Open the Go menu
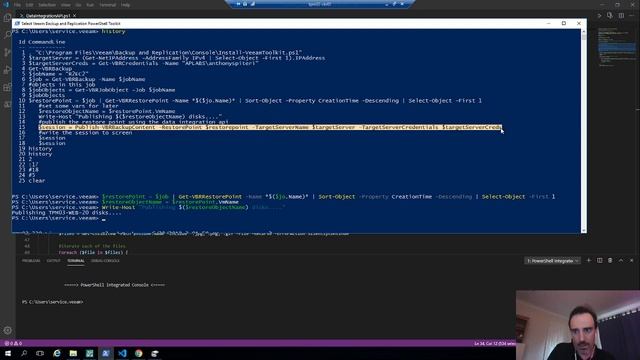Image resolution: width=640 pixels, height=360 pixels. coord(78,5)
